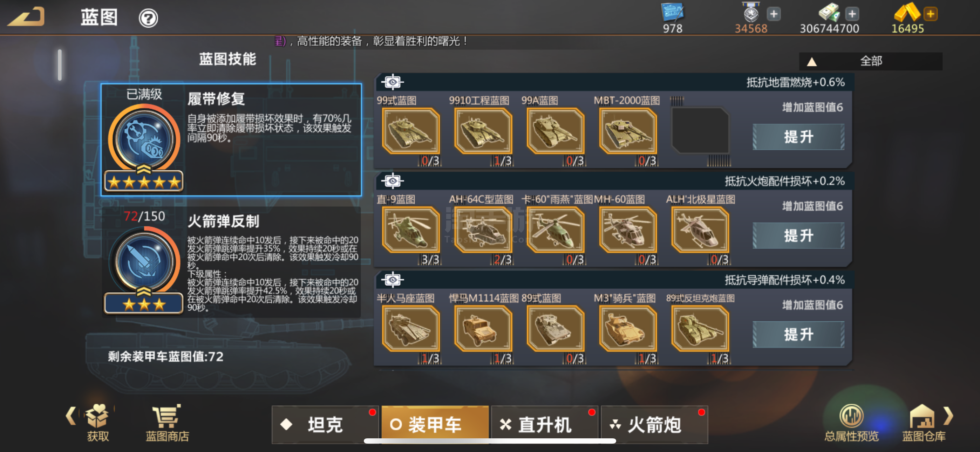Add gold bars with plus icon
This screenshot has width=980, height=452.
pos(931,14)
